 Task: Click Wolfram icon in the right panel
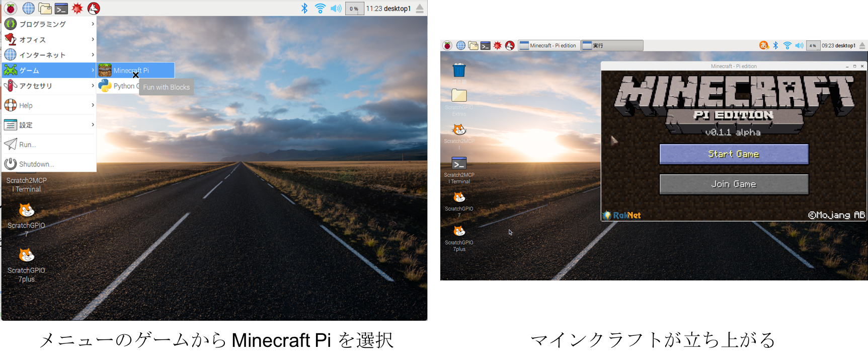coord(510,45)
